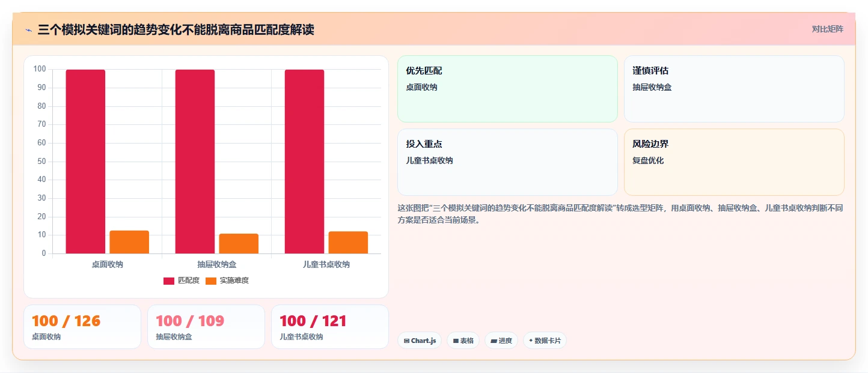Viewport: 868px width, 373px height.
Task: Click the 匹配度 legend label text
Action: click(x=189, y=281)
